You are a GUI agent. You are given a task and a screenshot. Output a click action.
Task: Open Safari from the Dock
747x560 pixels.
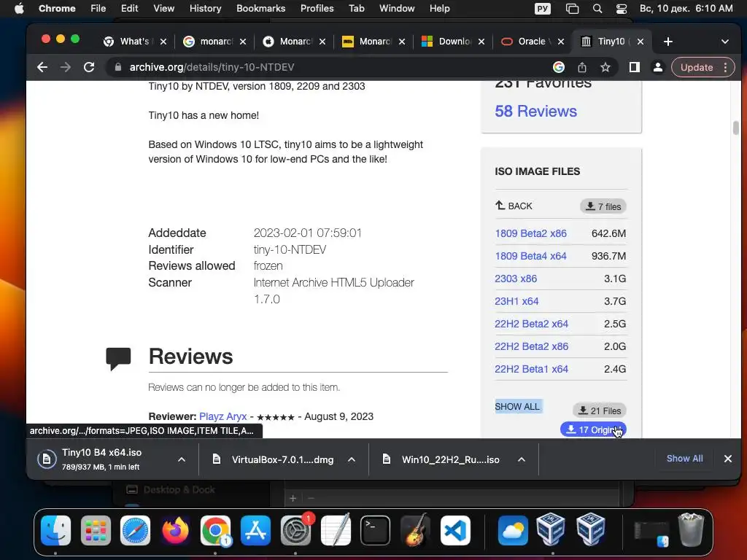135,530
